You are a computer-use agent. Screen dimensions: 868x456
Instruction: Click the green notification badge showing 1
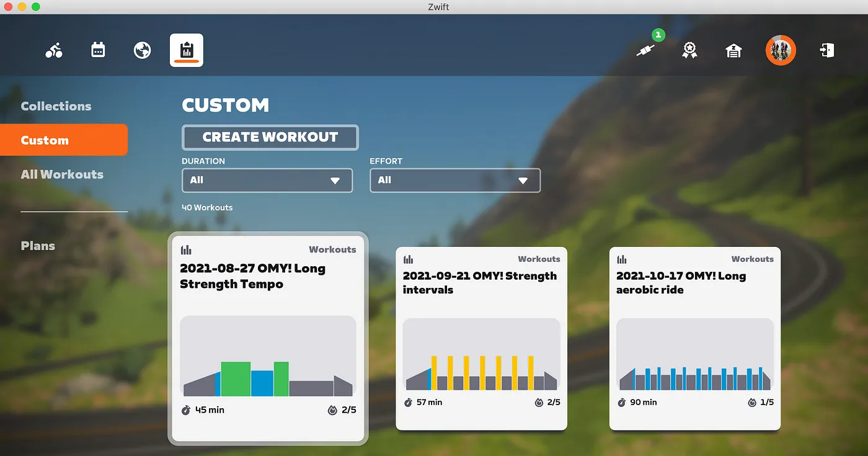point(658,35)
